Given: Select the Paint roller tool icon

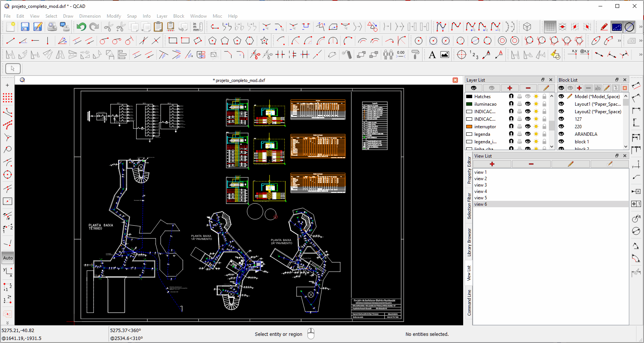Looking at the screenshot, I should pos(415,55).
